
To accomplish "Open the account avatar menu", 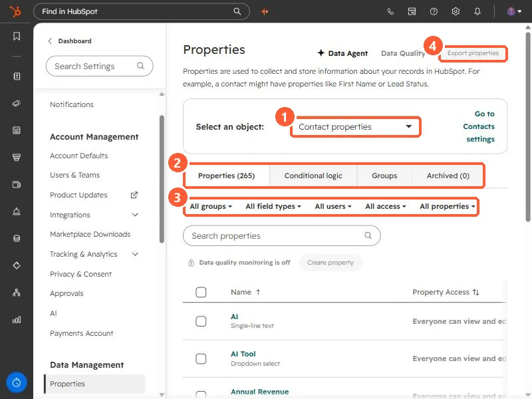I will (514, 11).
